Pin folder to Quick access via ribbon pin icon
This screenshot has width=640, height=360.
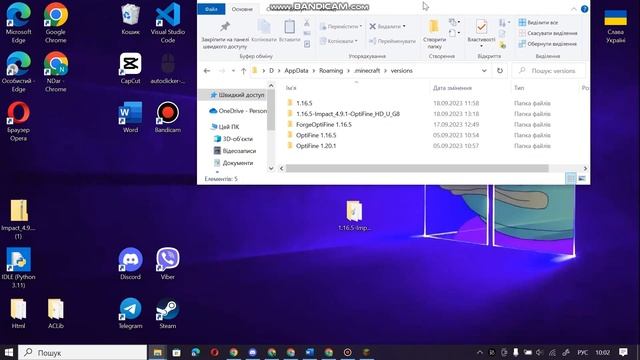[x=224, y=34]
